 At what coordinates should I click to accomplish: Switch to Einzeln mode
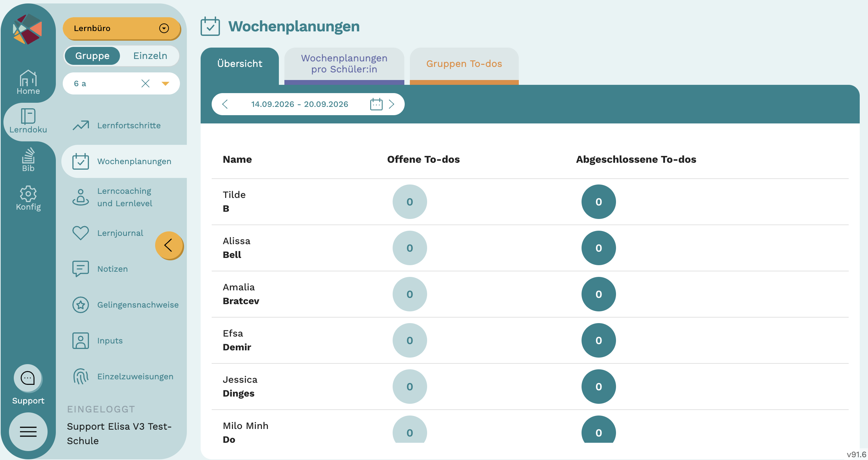click(x=150, y=56)
